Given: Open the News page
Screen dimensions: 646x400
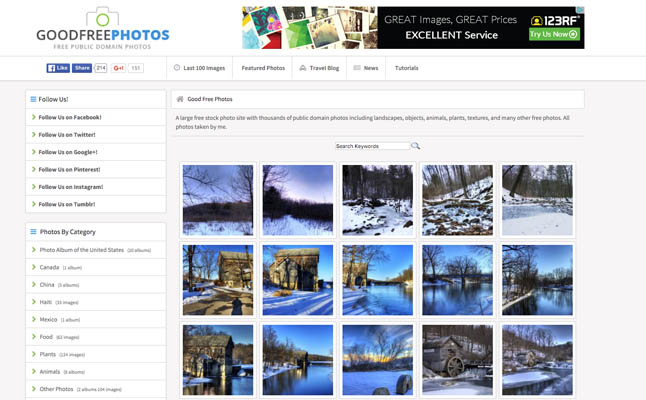Looking at the screenshot, I should click(x=371, y=68).
